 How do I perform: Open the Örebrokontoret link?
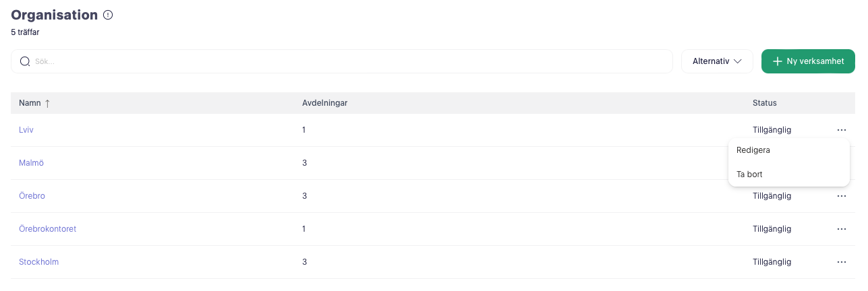point(47,229)
